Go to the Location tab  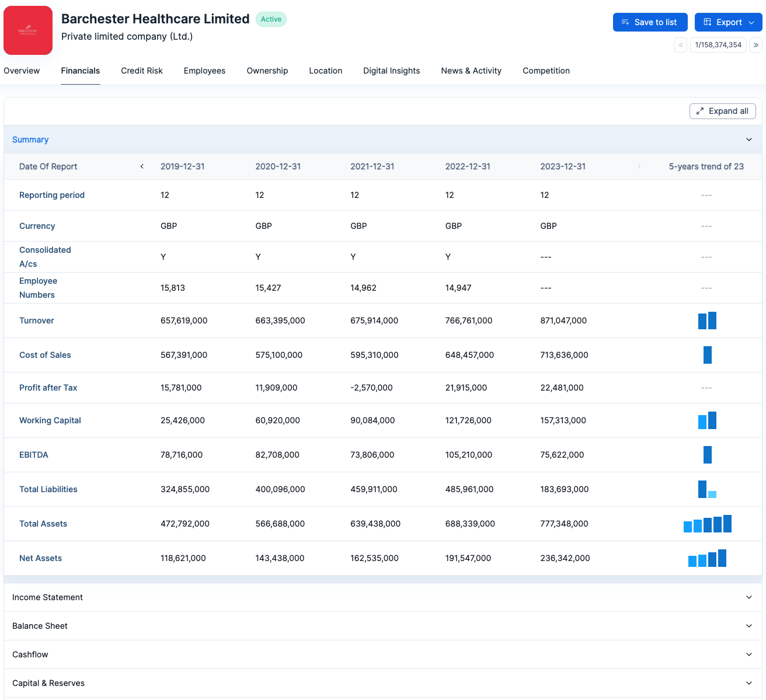click(x=326, y=71)
